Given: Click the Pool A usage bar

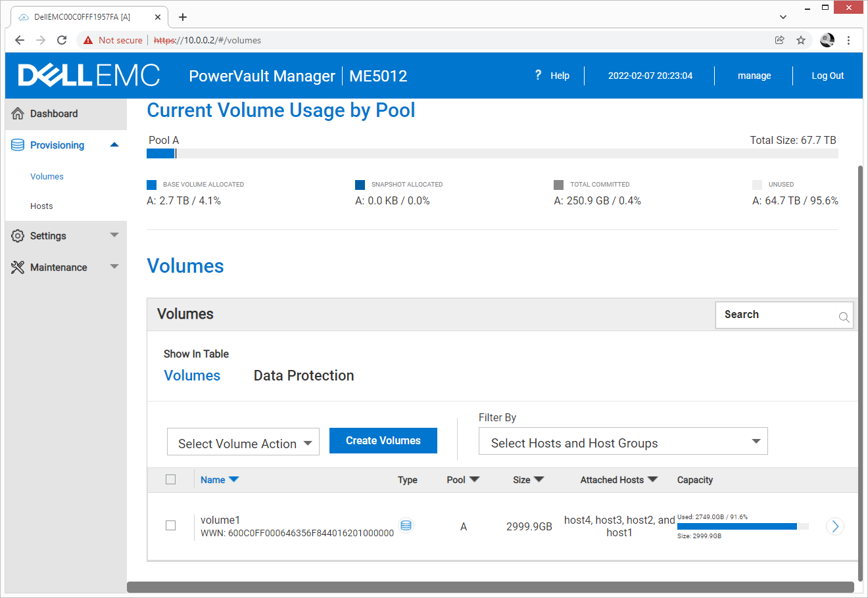Looking at the screenshot, I should tap(492, 154).
